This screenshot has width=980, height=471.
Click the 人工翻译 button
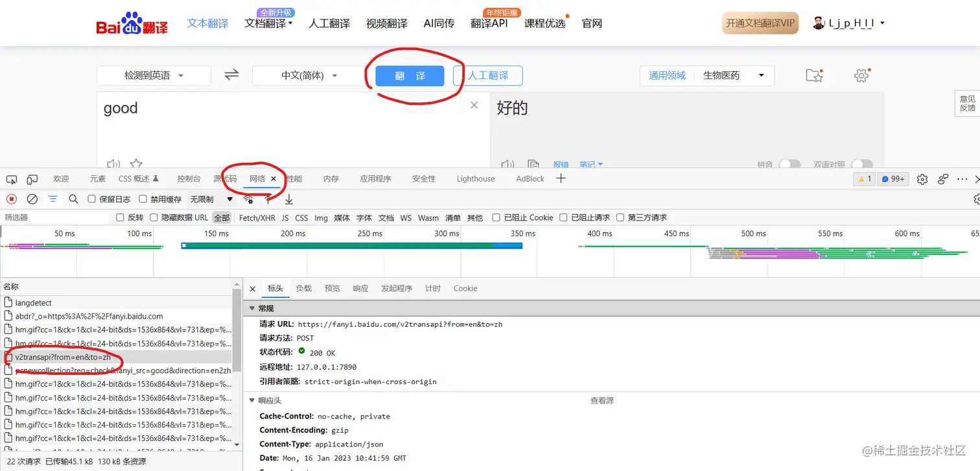click(x=488, y=76)
